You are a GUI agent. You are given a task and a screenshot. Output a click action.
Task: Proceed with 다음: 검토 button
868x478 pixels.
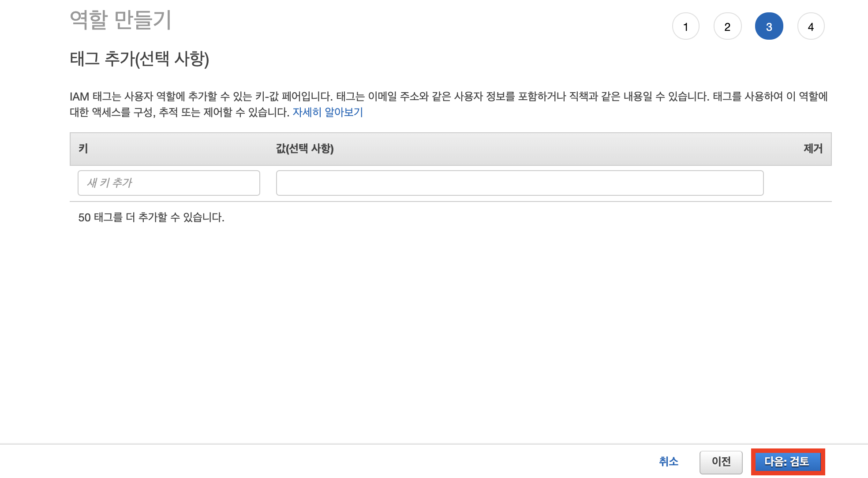coord(787,462)
